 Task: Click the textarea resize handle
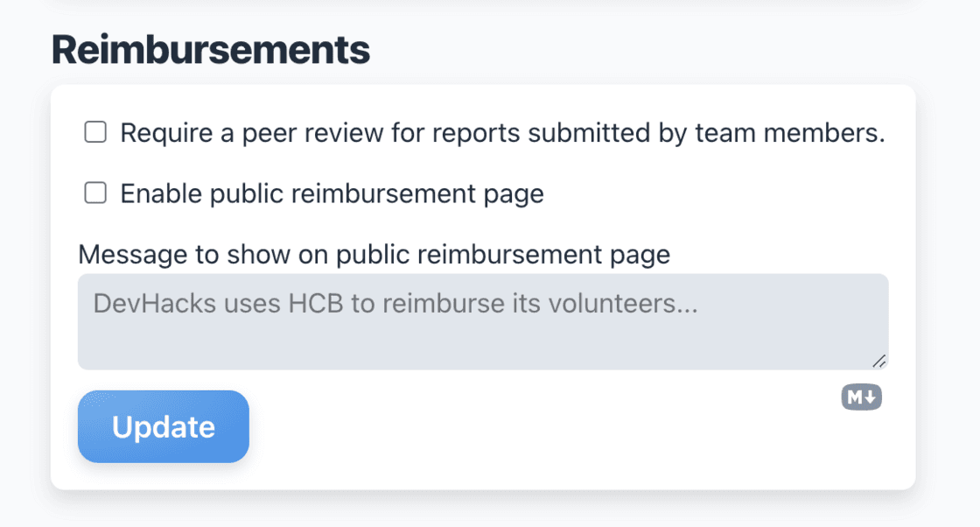(x=879, y=361)
